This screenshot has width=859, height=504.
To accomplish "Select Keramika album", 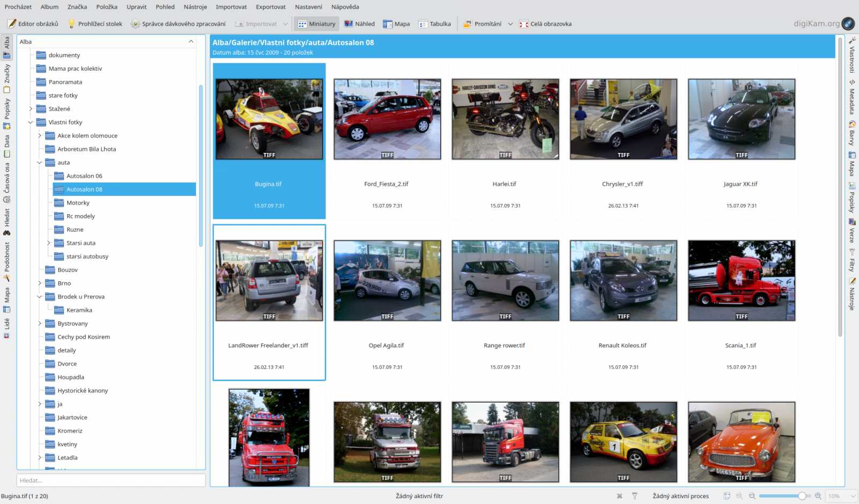I will [79, 310].
